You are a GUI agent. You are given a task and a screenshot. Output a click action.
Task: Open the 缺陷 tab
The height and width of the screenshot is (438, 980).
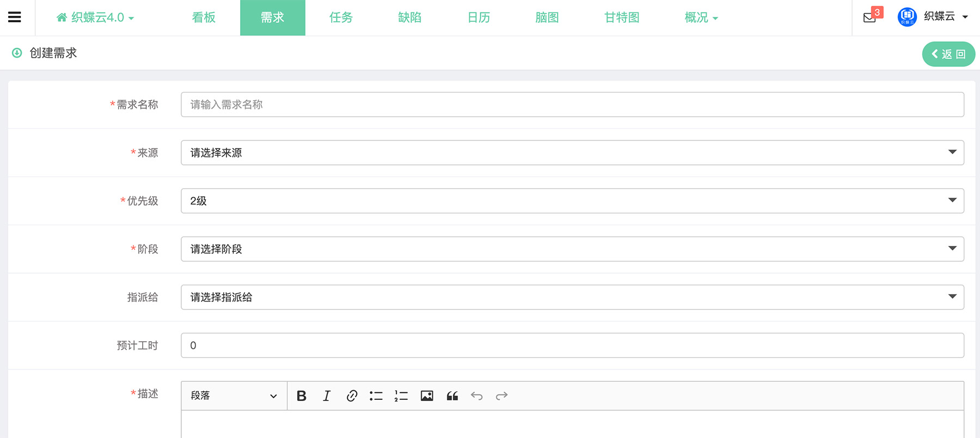pyautogui.click(x=410, y=17)
